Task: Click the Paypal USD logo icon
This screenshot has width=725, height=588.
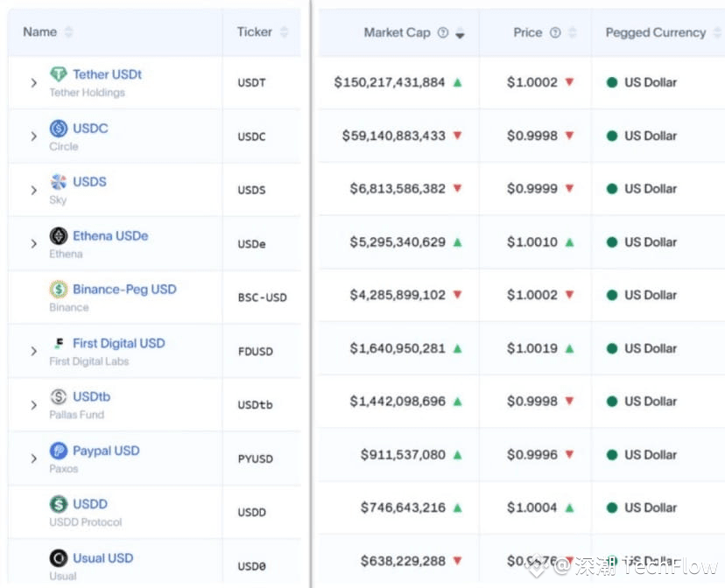Action: [x=59, y=451]
